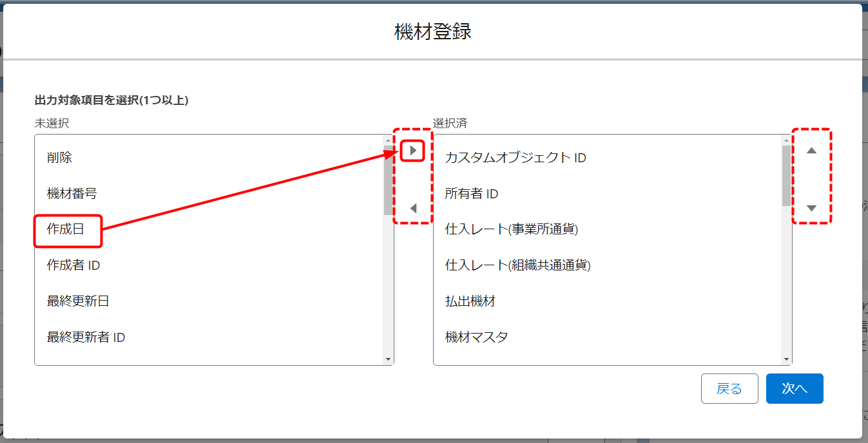The image size is (868, 443).
Task: Select 機材マスタ in the selected list
Action: [x=476, y=337]
